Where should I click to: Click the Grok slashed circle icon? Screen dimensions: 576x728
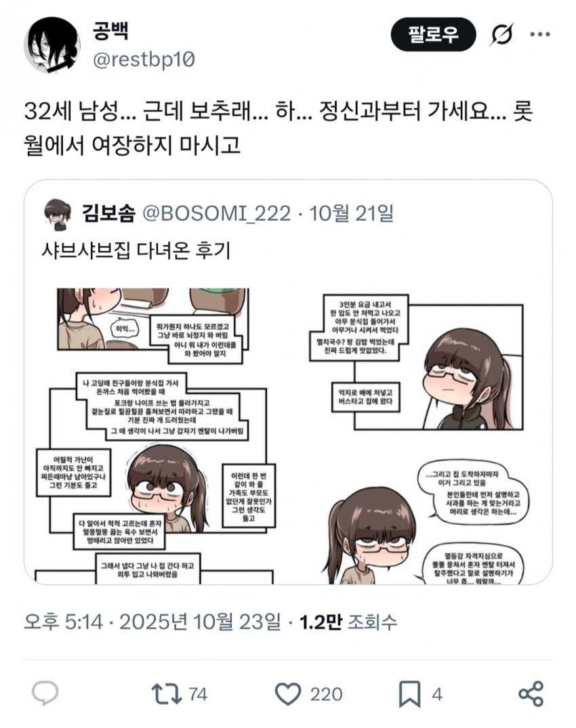pos(501,35)
